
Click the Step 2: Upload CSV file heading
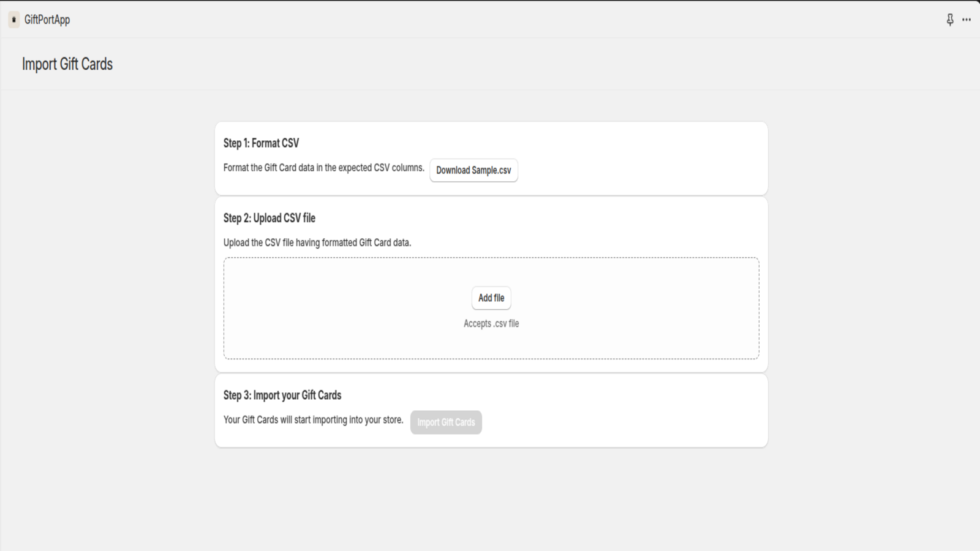(x=269, y=218)
